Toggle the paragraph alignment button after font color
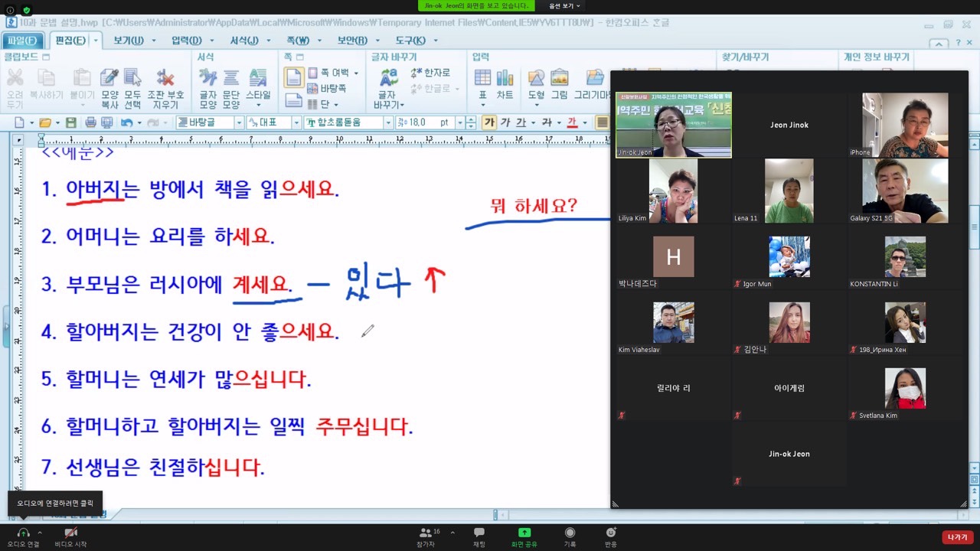The height and width of the screenshot is (551, 980). tap(603, 122)
